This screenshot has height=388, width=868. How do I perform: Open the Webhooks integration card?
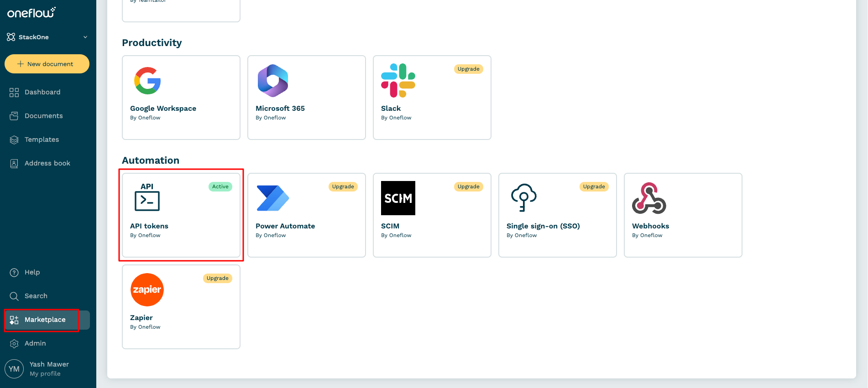[683, 215]
